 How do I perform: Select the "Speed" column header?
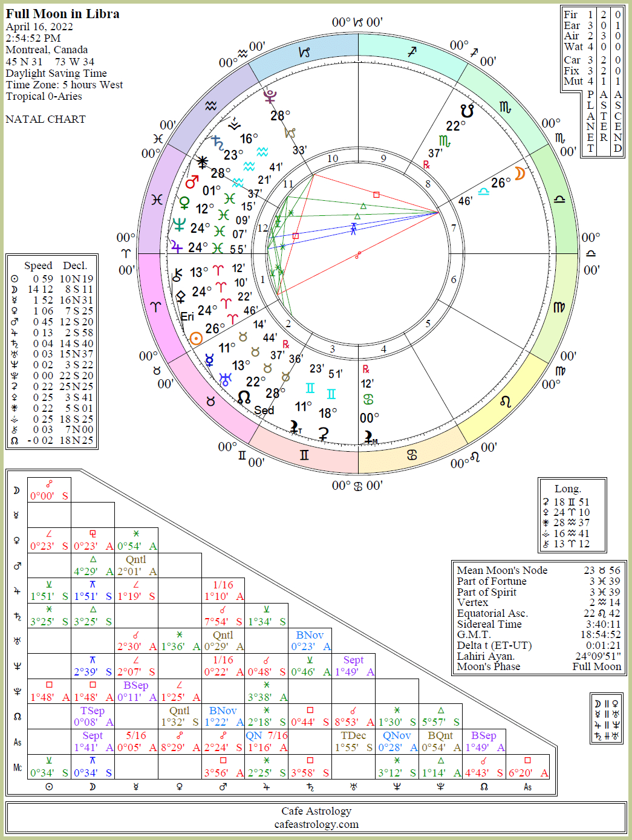pos(38,265)
